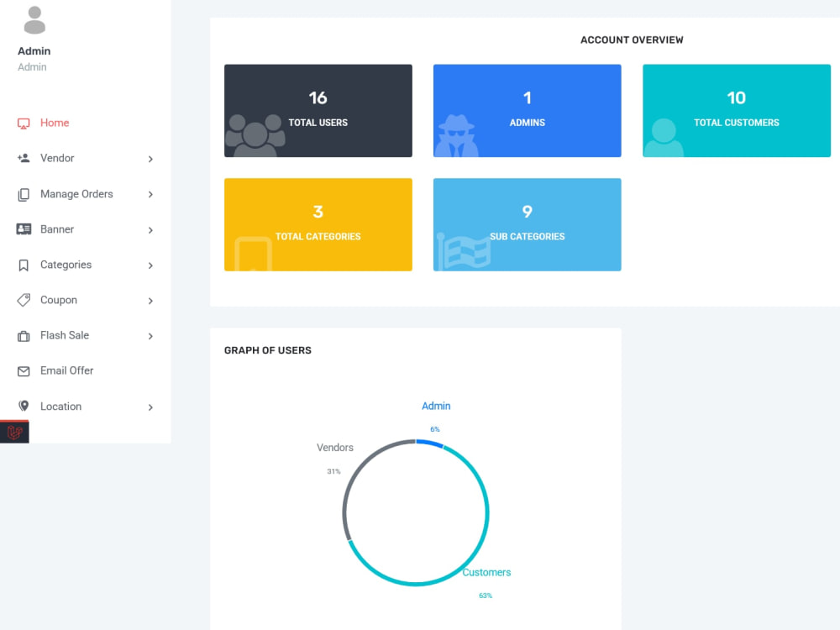Select the Location menu item
840x630 pixels.
[x=60, y=407]
